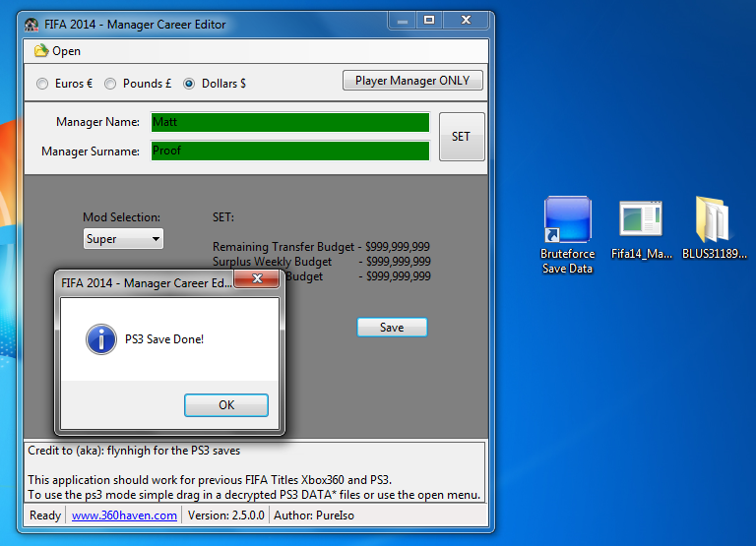Click the 'Credit to (aka): flynhigh' line
756x546 pixels.
click(x=134, y=451)
